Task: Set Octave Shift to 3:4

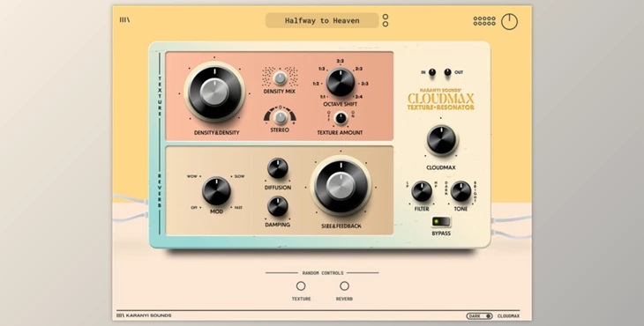Action: tap(358, 97)
